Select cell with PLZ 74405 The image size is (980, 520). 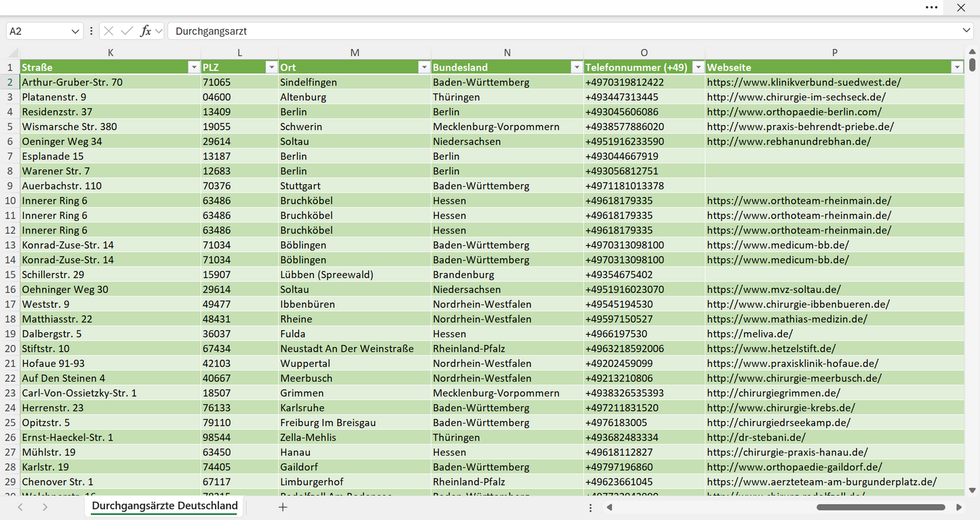click(x=239, y=467)
